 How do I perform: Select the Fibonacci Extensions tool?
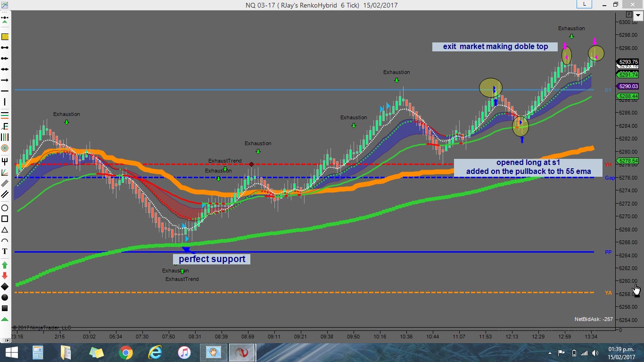tap(5, 126)
